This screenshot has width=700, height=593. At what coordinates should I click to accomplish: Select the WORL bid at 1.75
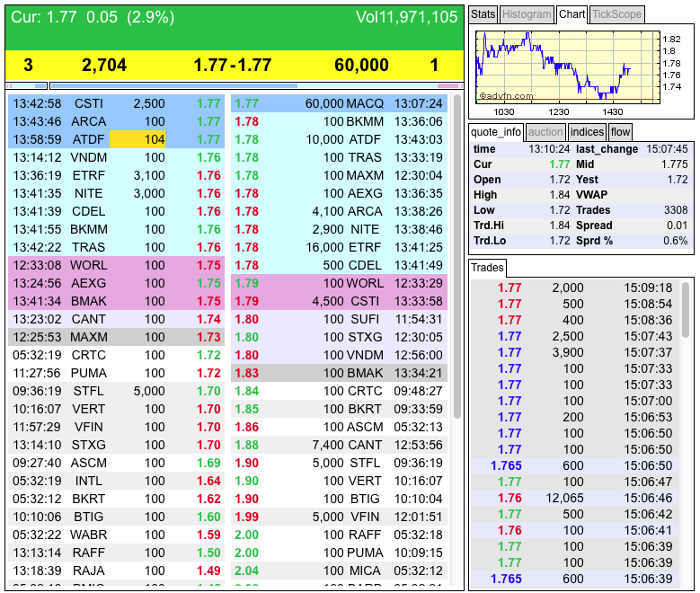[x=116, y=265]
